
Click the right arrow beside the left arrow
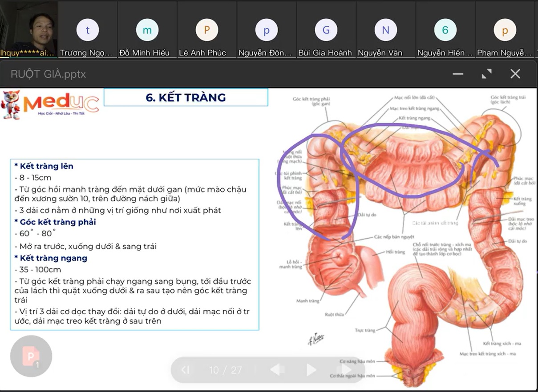[x=311, y=370]
